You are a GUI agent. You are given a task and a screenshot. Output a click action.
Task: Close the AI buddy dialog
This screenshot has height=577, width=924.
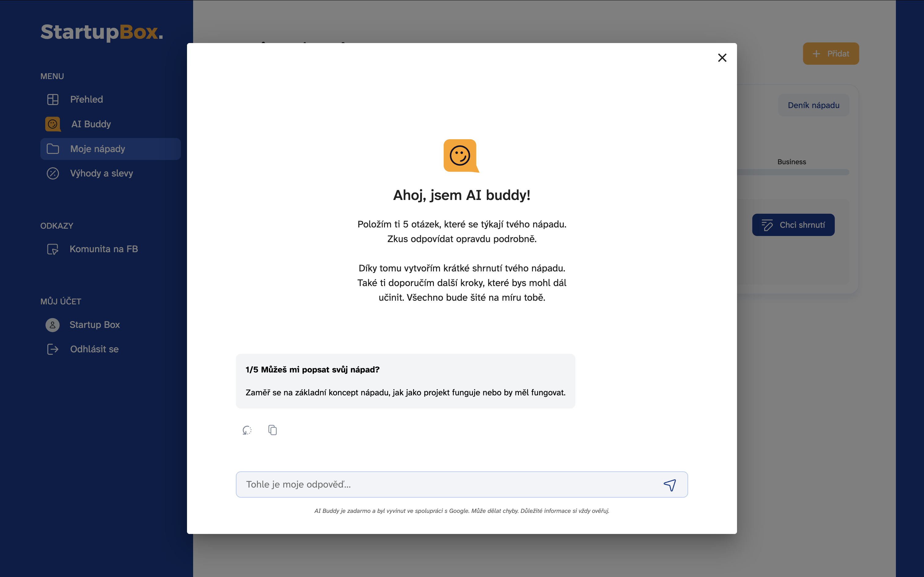pos(722,58)
